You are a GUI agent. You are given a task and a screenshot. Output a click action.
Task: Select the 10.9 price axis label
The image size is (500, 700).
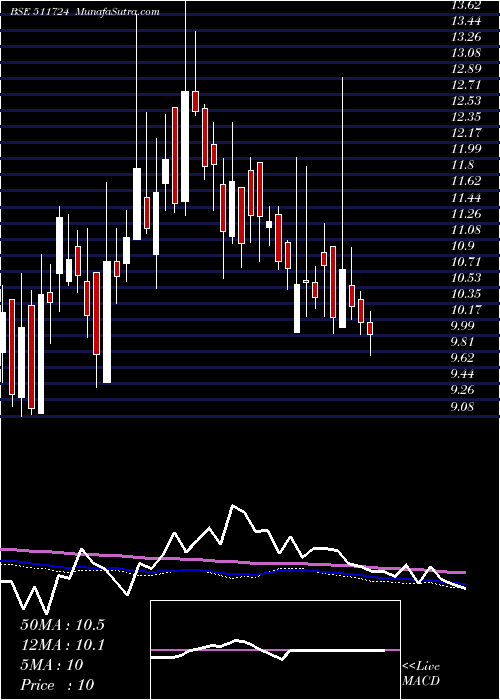[x=462, y=246]
